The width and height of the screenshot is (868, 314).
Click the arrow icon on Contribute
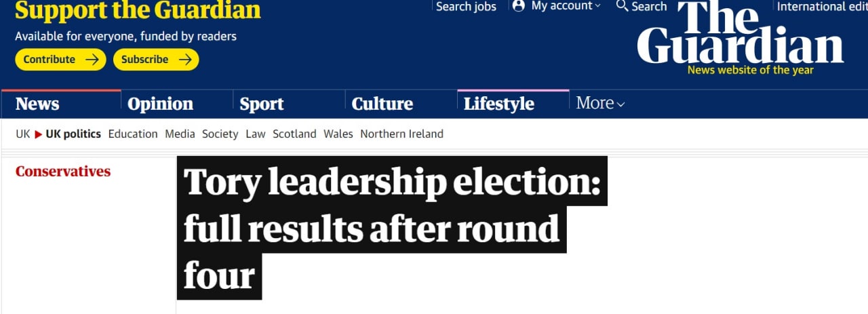point(92,60)
